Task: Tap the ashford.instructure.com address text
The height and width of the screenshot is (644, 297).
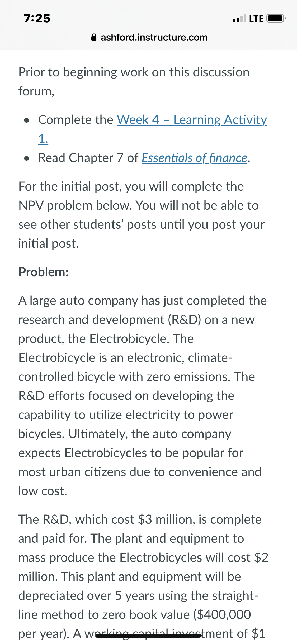Action: point(154,38)
